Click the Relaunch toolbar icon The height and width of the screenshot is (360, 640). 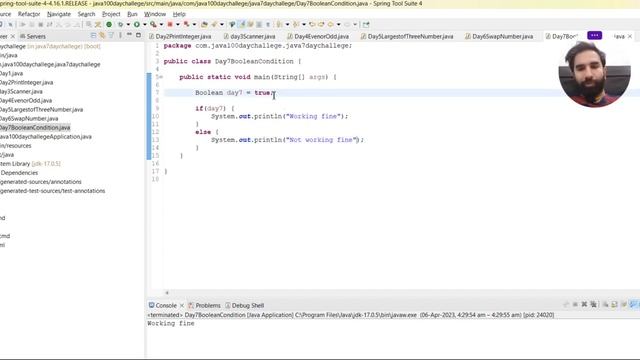tap(187, 24)
